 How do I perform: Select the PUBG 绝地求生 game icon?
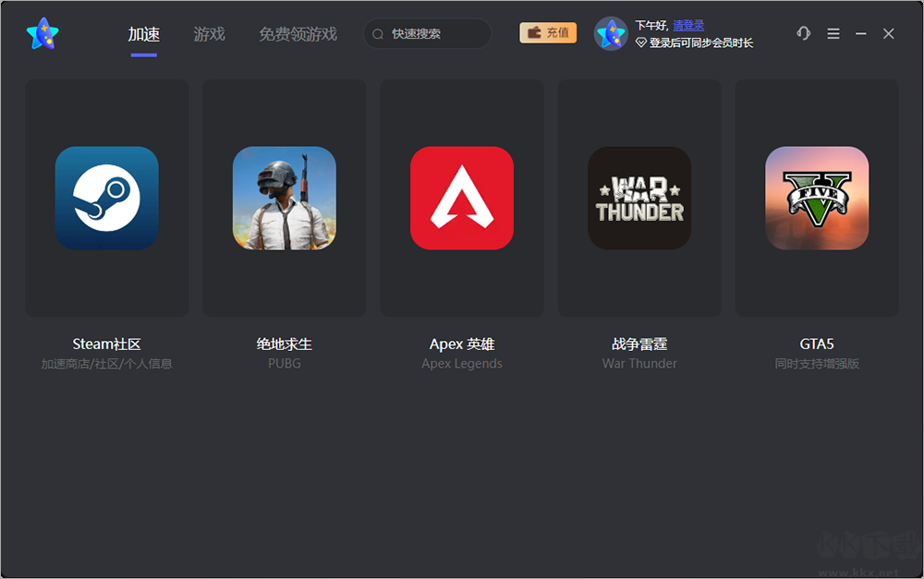284,198
